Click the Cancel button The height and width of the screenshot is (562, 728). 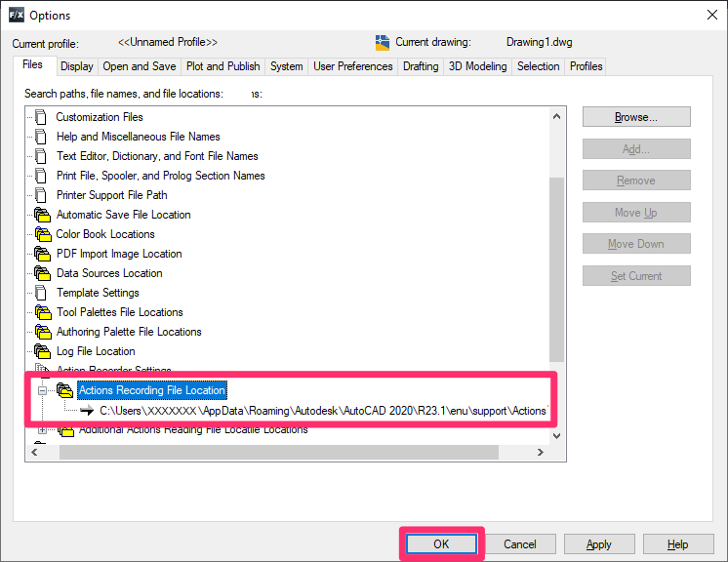click(520, 543)
